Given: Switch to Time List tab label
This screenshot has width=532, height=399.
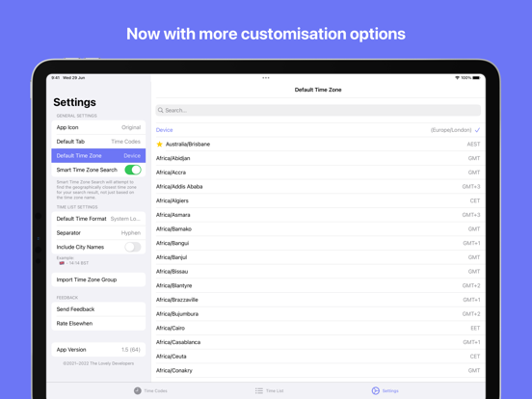Looking at the screenshot, I should 275,391.
